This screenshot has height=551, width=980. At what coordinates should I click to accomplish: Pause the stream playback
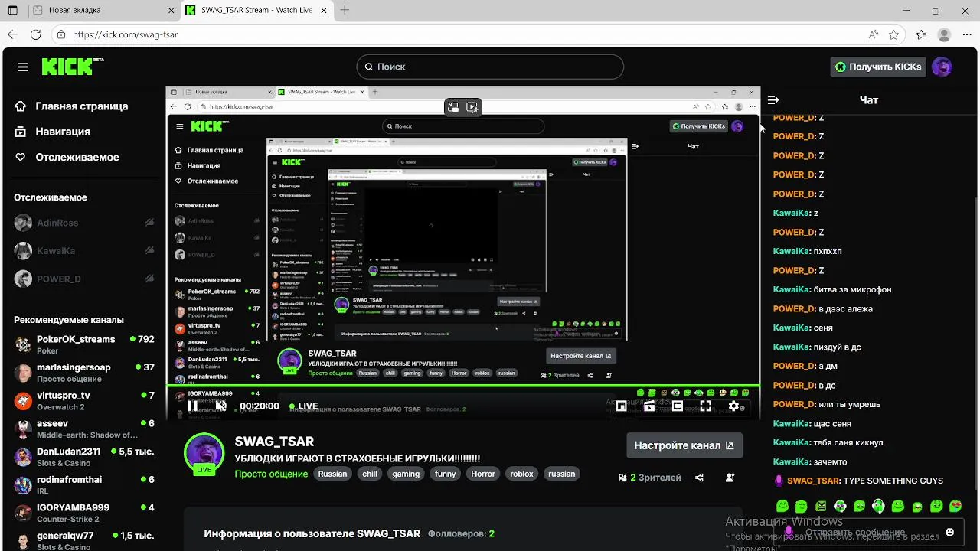[x=193, y=406]
